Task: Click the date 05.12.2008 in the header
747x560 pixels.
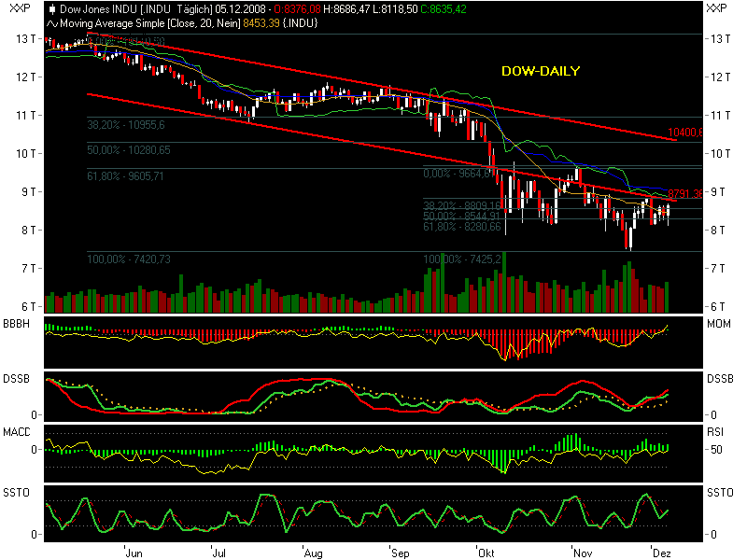Action: (x=240, y=9)
